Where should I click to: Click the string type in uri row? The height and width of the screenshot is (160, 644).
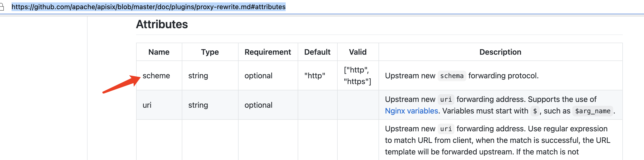198,105
